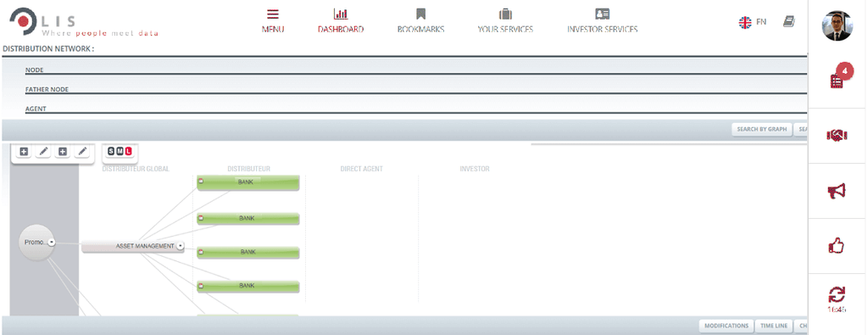This screenshot has height=335, width=868.
Task: Click the DIRECT AGENT column header
Action: tap(361, 169)
